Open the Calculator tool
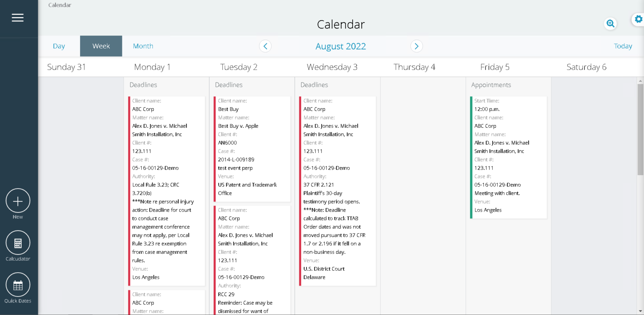The height and width of the screenshot is (315, 644). pyautogui.click(x=18, y=243)
